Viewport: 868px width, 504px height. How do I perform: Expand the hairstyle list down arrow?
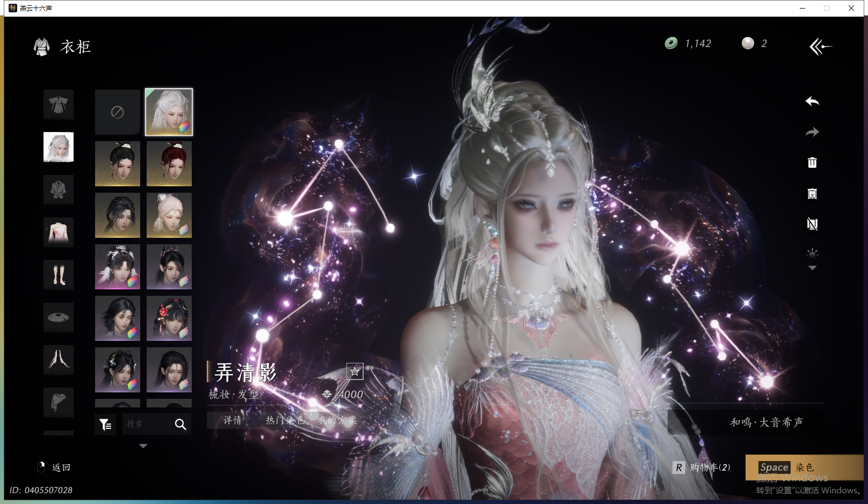[x=143, y=446]
